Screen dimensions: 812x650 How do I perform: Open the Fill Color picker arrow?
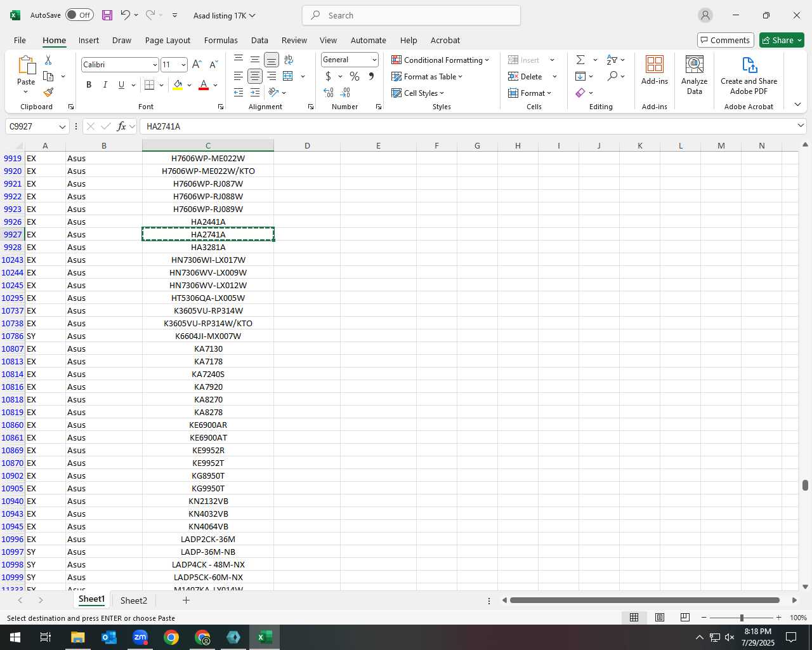click(x=189, y=85)
